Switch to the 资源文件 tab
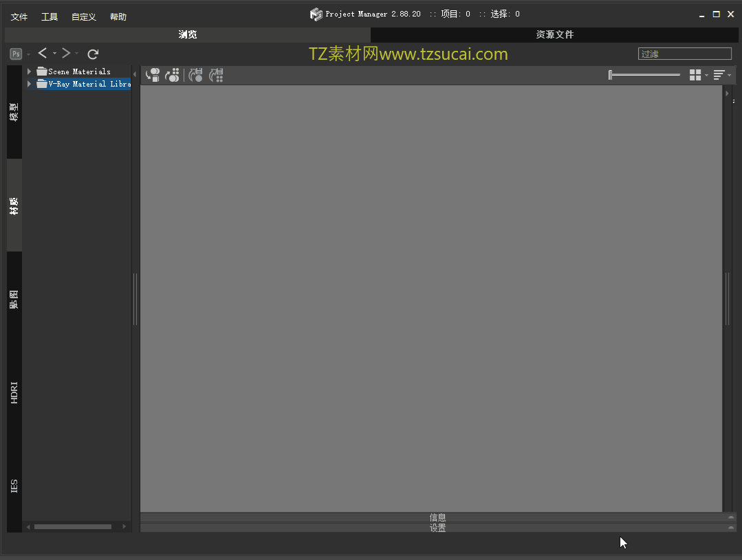 pyautogui.click(x=554, y=34)
